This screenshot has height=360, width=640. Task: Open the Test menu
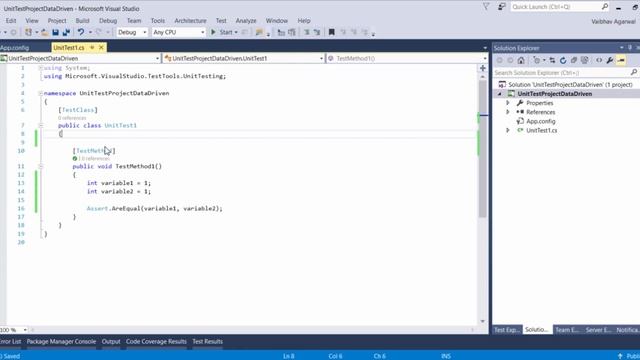pos(221,20)
